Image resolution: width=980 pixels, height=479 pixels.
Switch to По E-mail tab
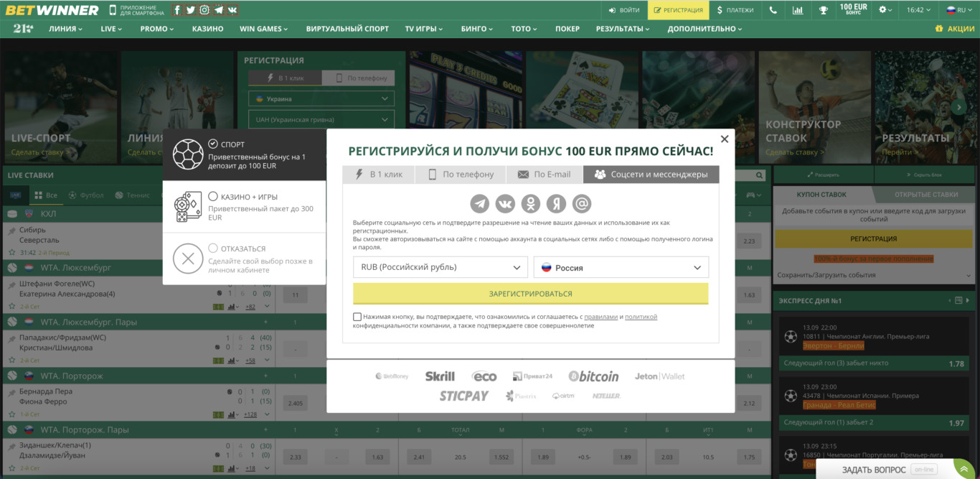pos(545,174)
